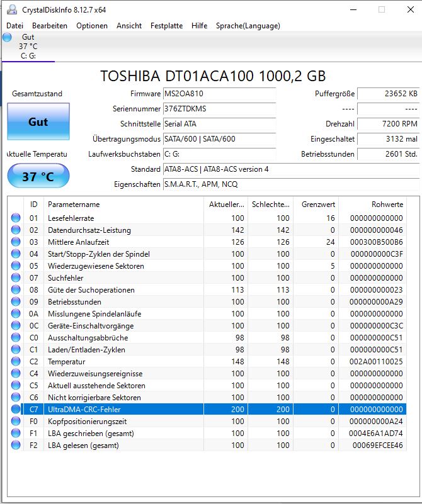The width and height of the screenshot is (422, 504).
Task: Click status orb for 09 Betriebsstunden row
Action: pyautogui.click(x=16, y=301)
